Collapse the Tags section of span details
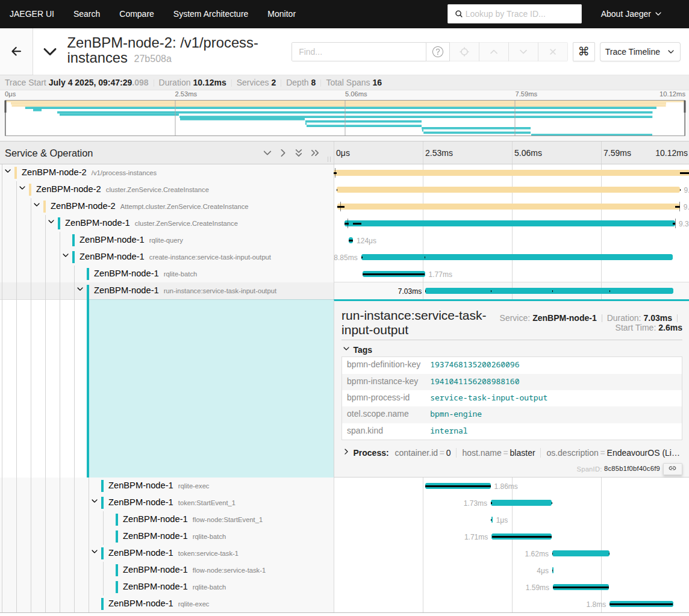 [346, 349]
